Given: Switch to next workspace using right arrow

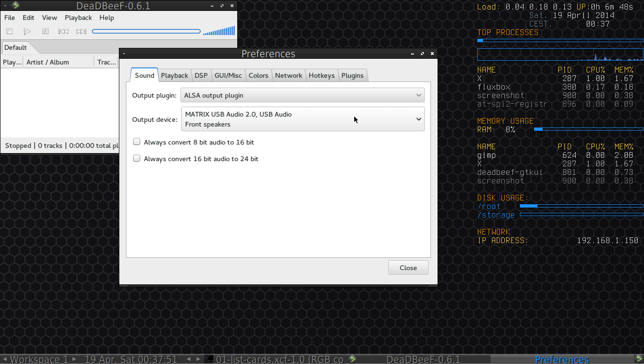Looking at the screenshot, I should 74,359.
